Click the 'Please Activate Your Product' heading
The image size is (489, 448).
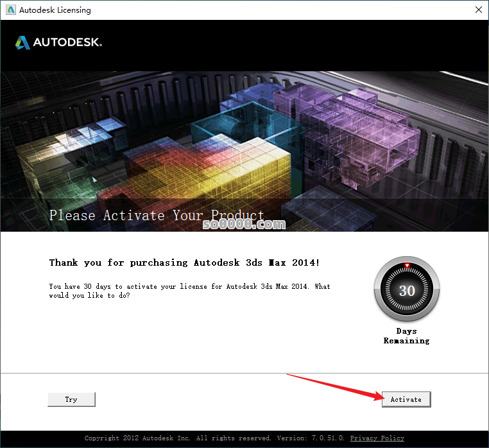pos(157,215)
